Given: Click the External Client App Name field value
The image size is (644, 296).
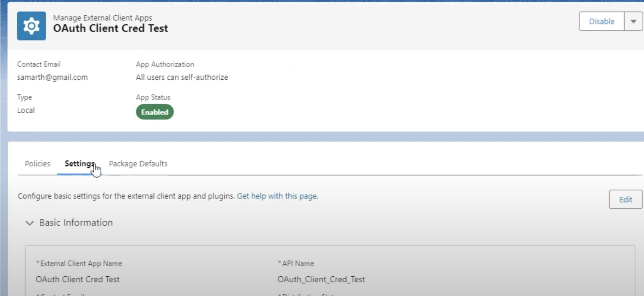Looking at the screenshot, I should [x=77, y=279].
